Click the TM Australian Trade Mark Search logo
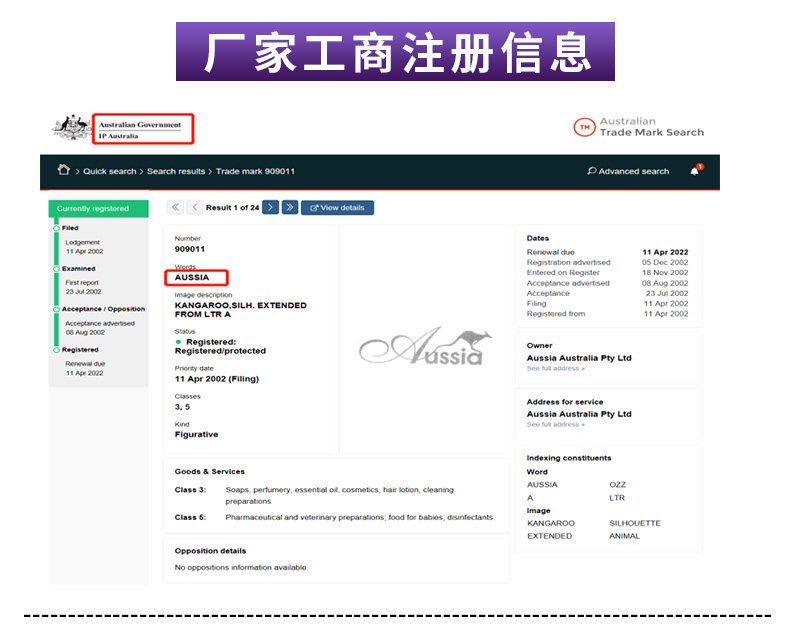Viewport: 790px width, 642px height. click(638, 127)
